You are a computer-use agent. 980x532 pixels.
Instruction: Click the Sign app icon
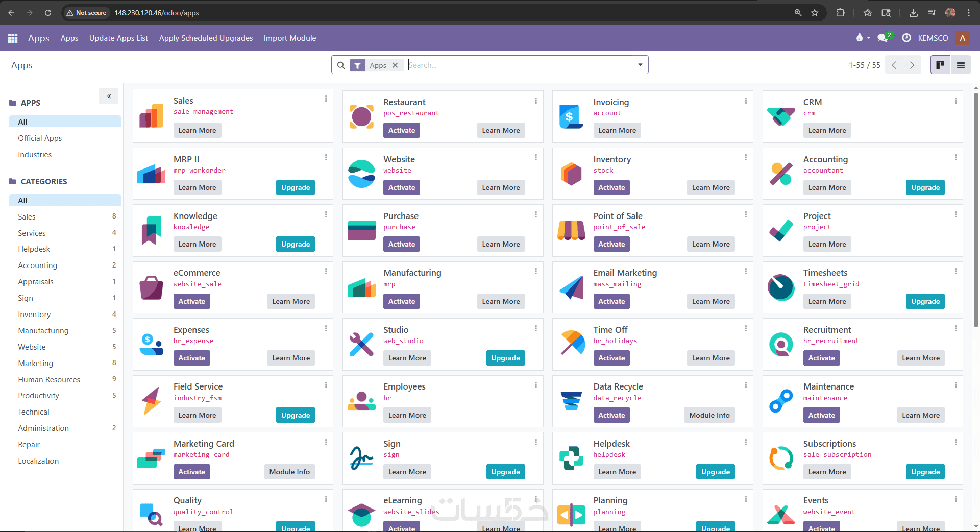pos(361,458)
